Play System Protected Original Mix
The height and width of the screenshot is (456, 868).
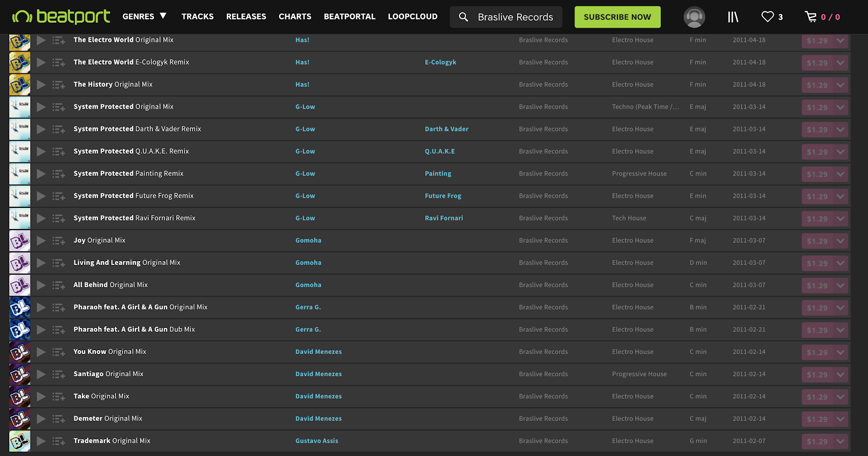tap(41, 107)
